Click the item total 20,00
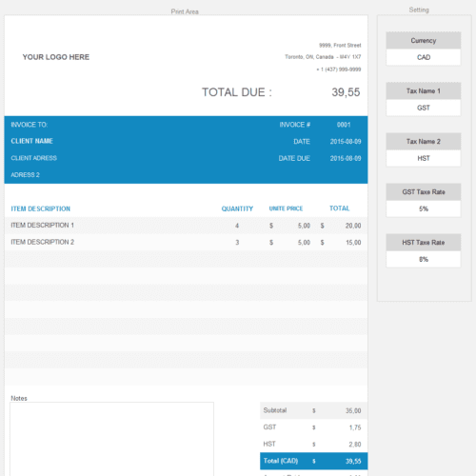Image resolution: width=476 pixels, height=476 pixels. (x=353, y=226)
